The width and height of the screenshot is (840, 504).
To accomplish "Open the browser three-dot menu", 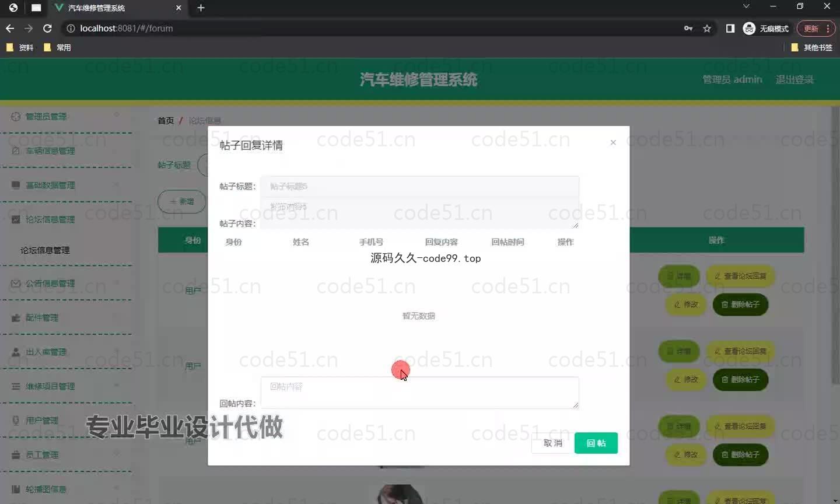I will tap(828, 29).
